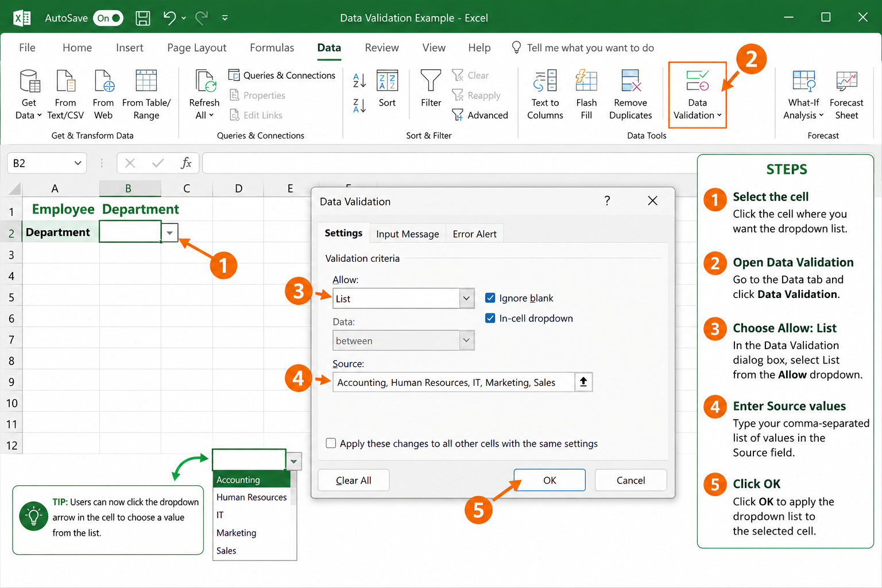Screen dimensions: 882x588
Task: Click the Redo arrow icon
Action: [202, 18]
